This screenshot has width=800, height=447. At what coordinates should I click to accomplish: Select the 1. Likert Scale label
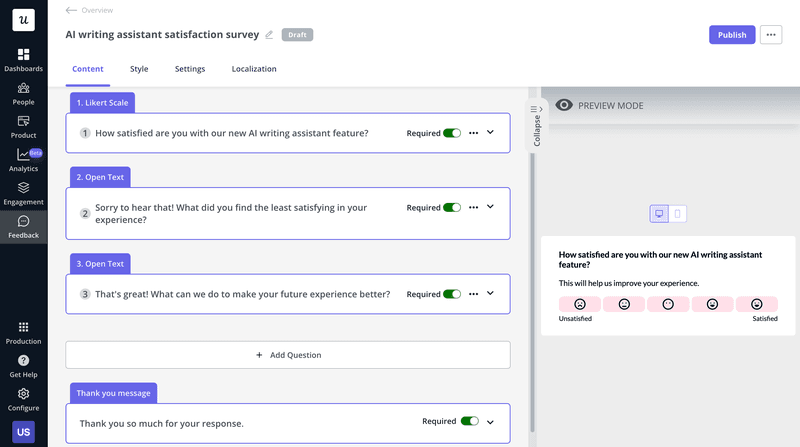[103, 103]
